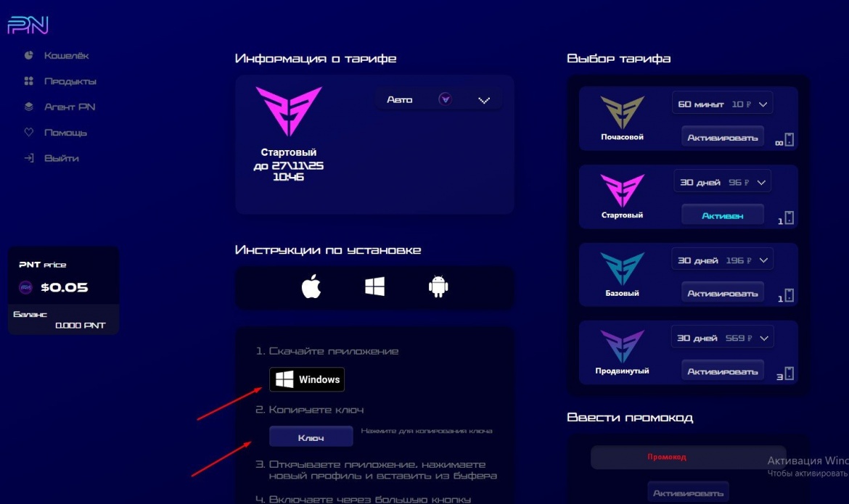Copy the key with Ключ button
The width and height of the screenshot is (849, 504).
click(x=311, y=437)
